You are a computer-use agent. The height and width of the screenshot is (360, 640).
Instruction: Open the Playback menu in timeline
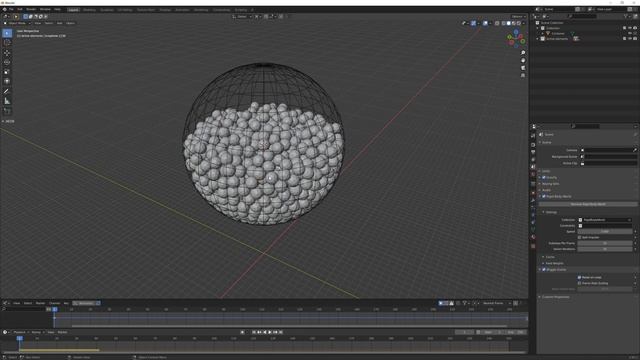click(19, 332)
